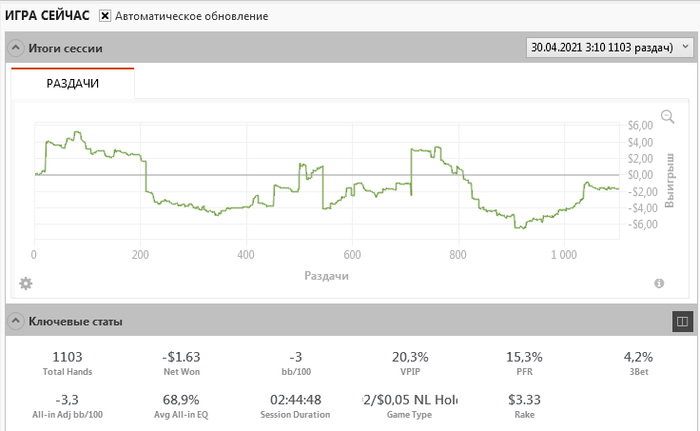This screenshot has width=700, height=431.
Task: Collapse the Ключевые статы section
Action: coord(16,321)
